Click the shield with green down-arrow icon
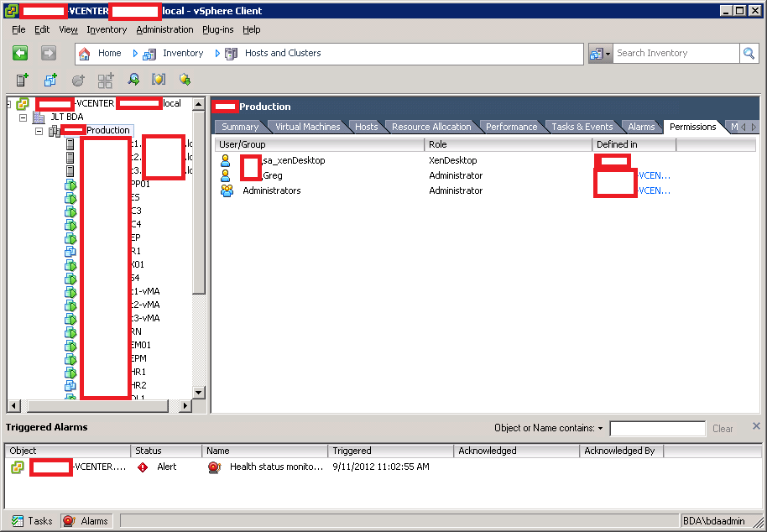The image size is (767, 532). (x=185, y=79)
